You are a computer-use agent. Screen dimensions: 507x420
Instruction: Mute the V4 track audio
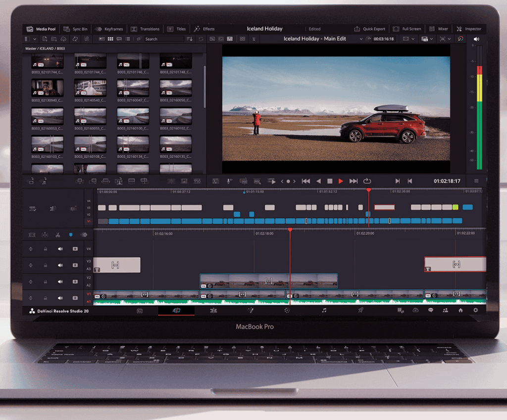(x=60, y=249)
